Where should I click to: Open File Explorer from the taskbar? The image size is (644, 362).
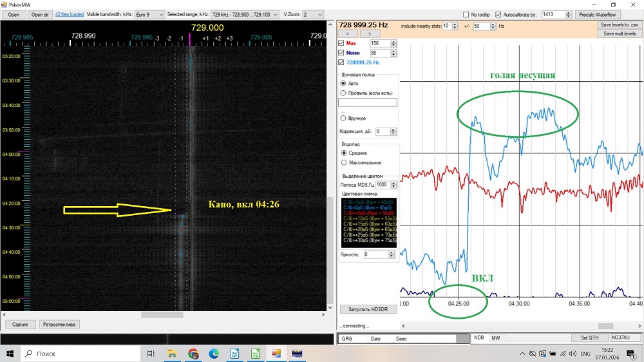tap(173, 354)
